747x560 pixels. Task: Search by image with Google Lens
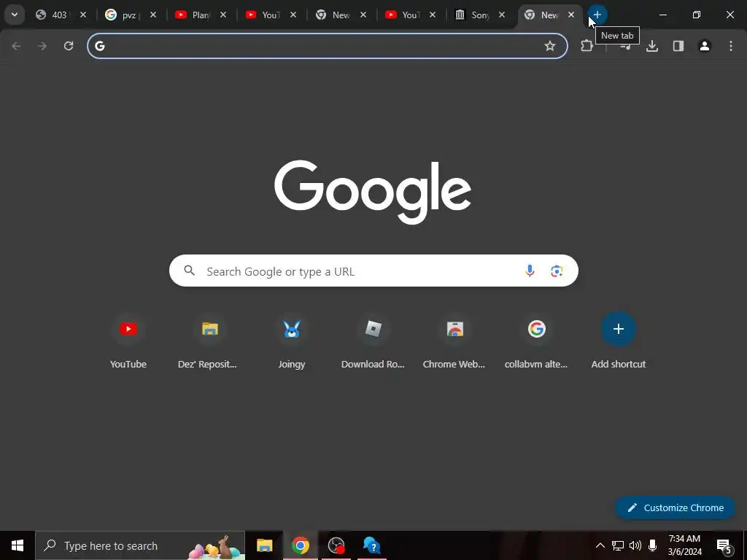[x=557, y=271]
